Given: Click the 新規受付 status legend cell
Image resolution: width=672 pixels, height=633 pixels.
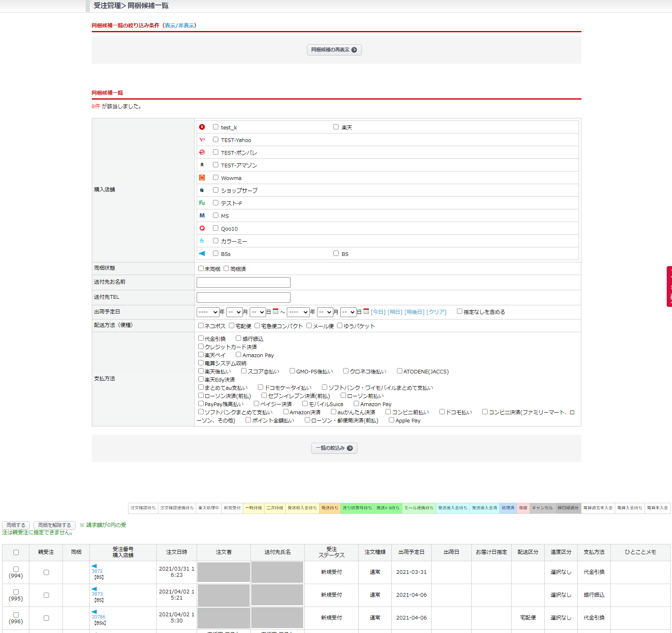Looking at the screenshot, I should tap(232, 508).
